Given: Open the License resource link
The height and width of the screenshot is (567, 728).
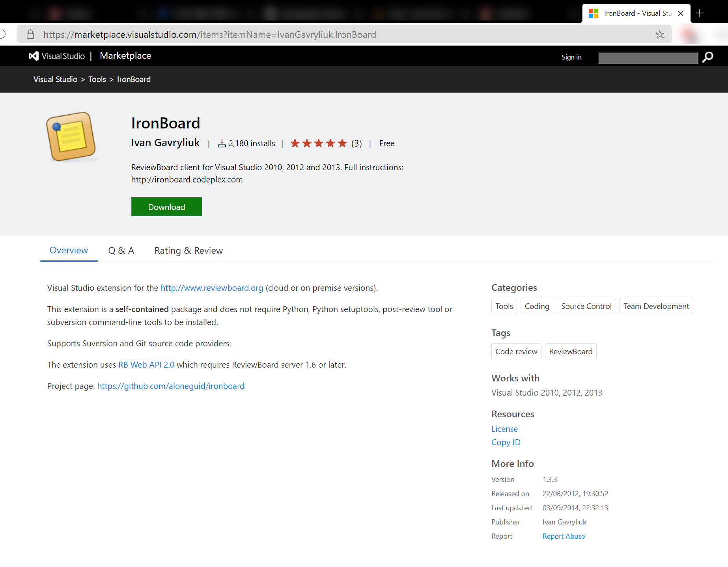Looking at the screenshot, I should click(x=504, y=429).
